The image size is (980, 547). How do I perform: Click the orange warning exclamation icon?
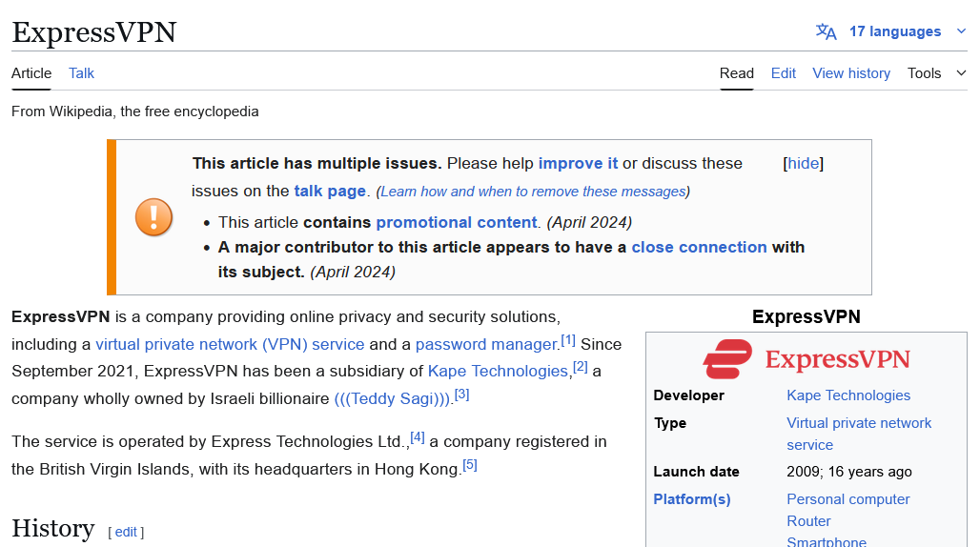153,217
